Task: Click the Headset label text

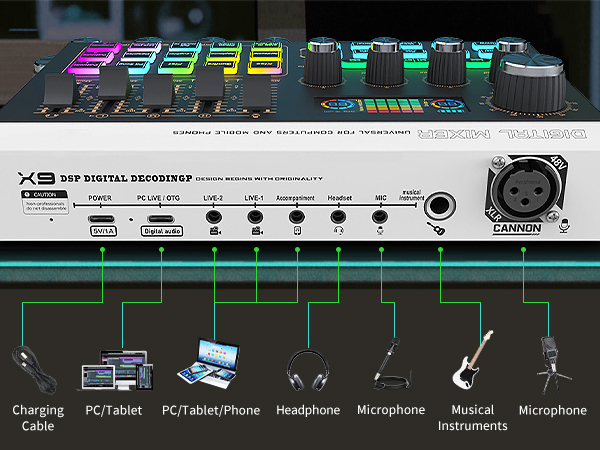Action: (340, 198)
